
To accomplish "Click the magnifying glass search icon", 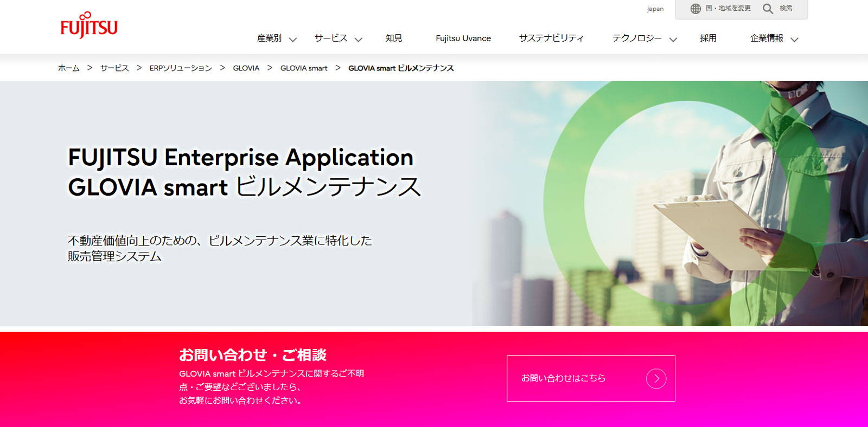I will [768, 9].
